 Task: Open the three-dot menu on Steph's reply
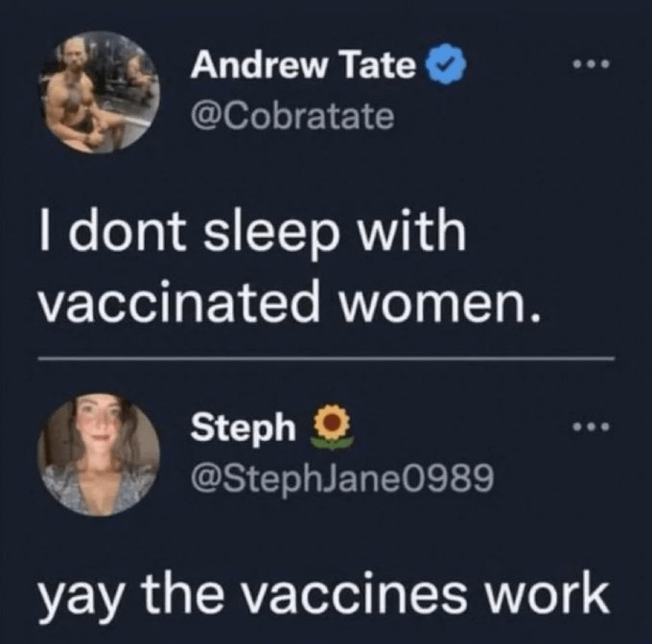pyautogui.click(x=592, y=427)
